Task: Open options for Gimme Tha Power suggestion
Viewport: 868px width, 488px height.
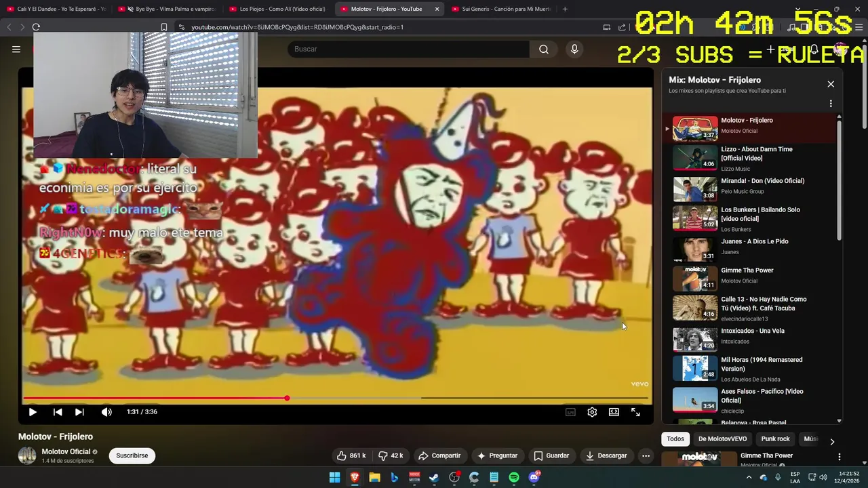Action: 839,457
